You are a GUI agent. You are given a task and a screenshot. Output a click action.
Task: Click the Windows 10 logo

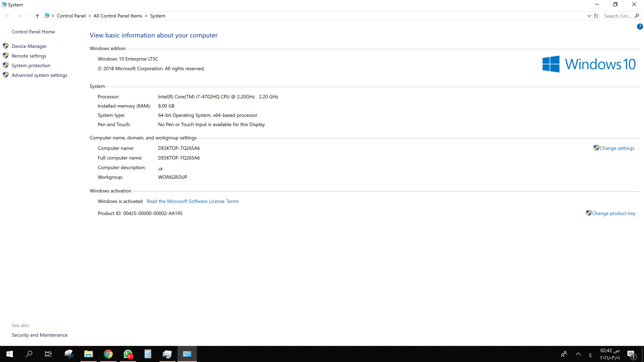[589, 64]
